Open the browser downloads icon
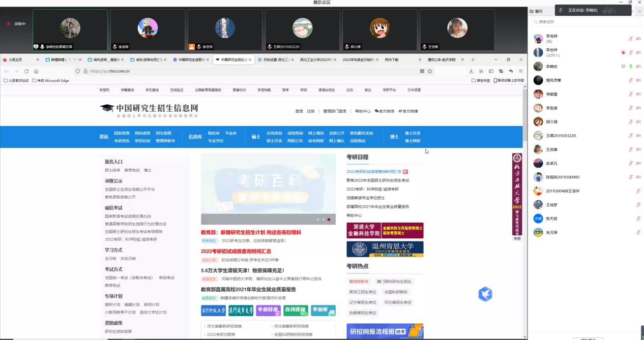This screenshot has height=340, width=644. (x=471, y=71)
